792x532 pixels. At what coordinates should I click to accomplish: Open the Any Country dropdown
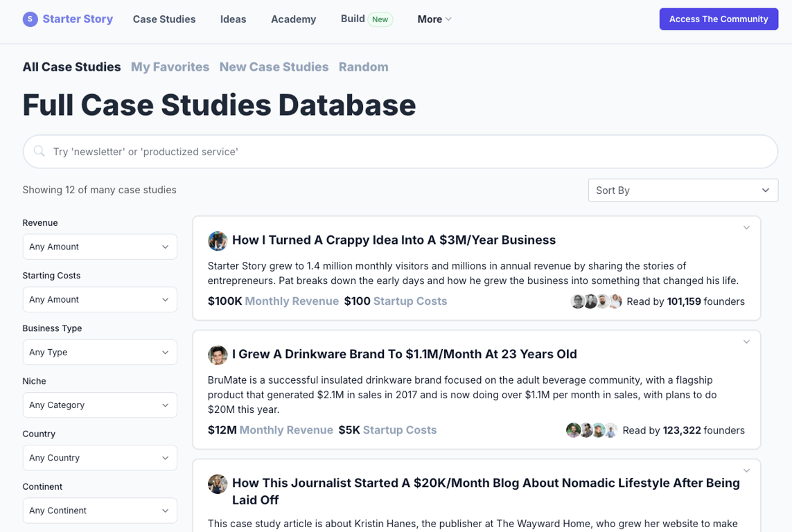100,458
